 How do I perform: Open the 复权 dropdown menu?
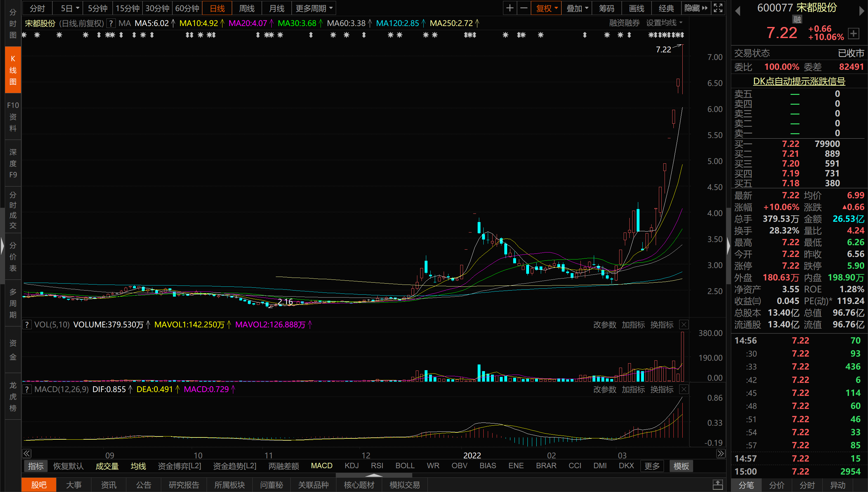tap(546, 8)
